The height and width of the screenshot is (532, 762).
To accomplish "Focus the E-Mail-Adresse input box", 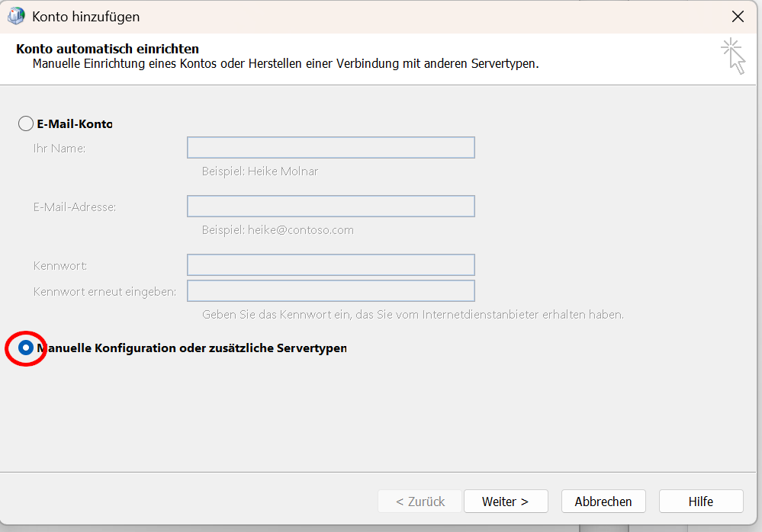I will click(330, 206).
